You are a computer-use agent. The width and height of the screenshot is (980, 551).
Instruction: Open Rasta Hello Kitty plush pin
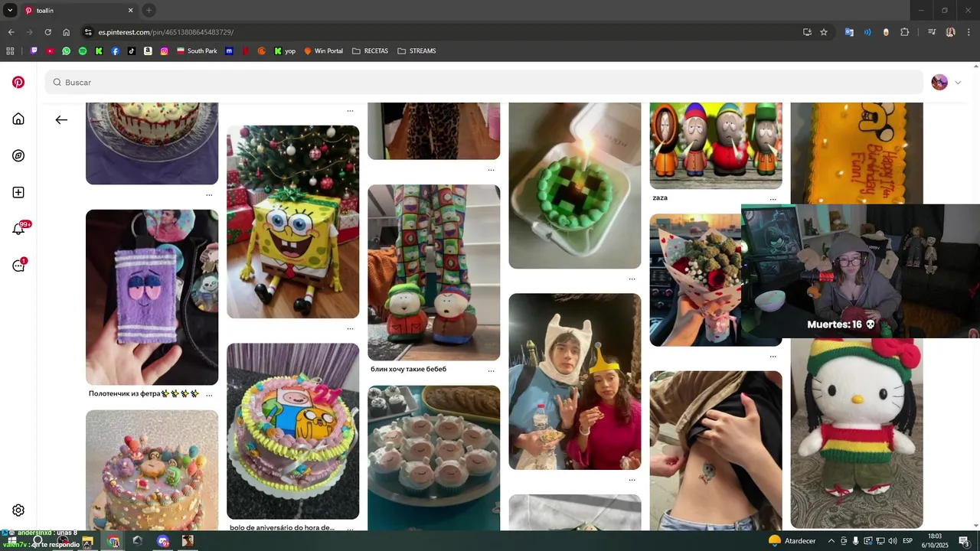857,433
